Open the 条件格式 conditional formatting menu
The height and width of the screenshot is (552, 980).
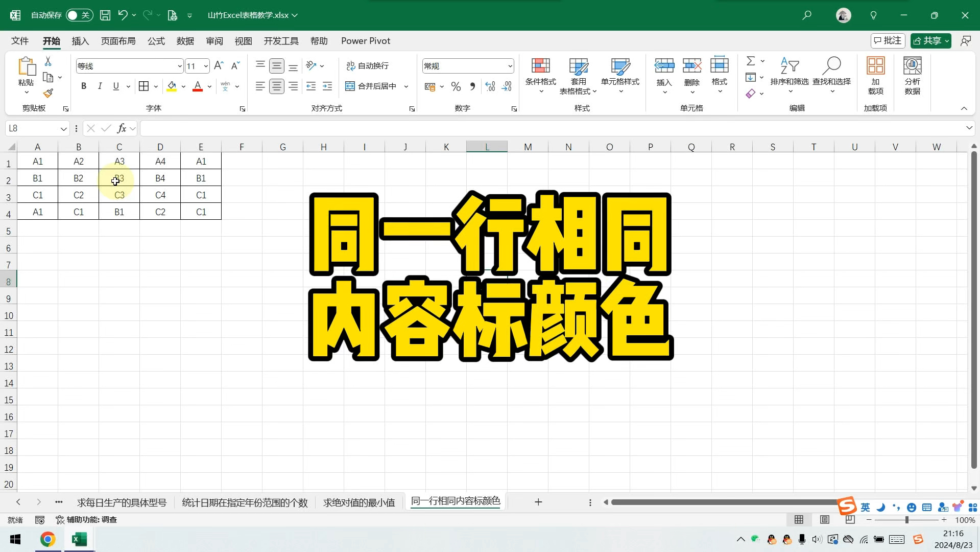[x=540, y=75]
